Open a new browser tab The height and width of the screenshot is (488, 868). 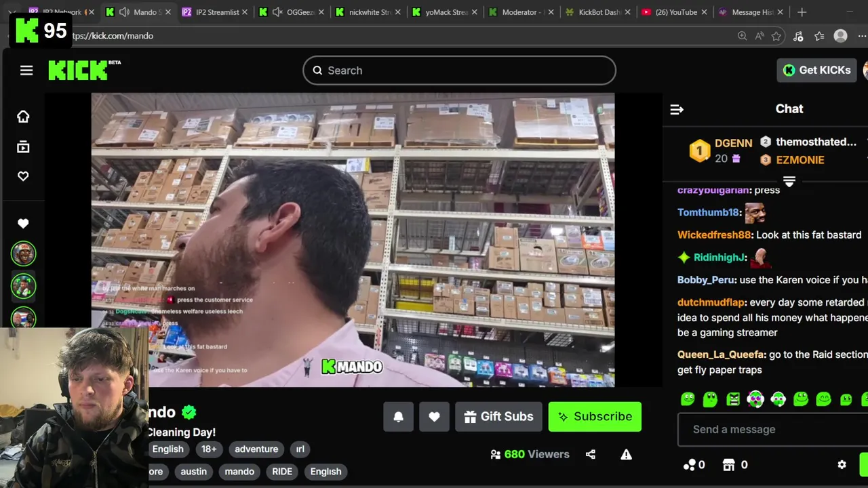pos(802,12)
